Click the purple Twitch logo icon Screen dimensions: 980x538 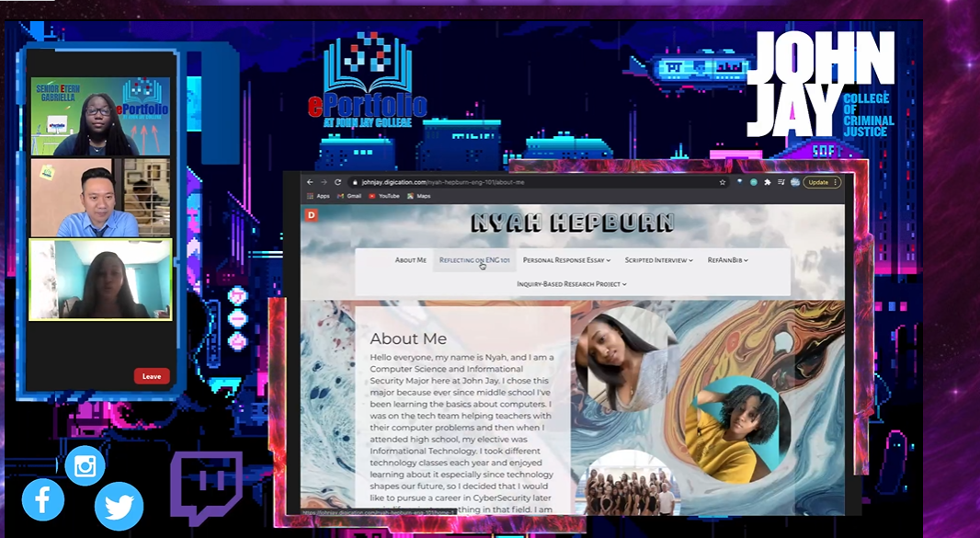(x=206, y=486)
